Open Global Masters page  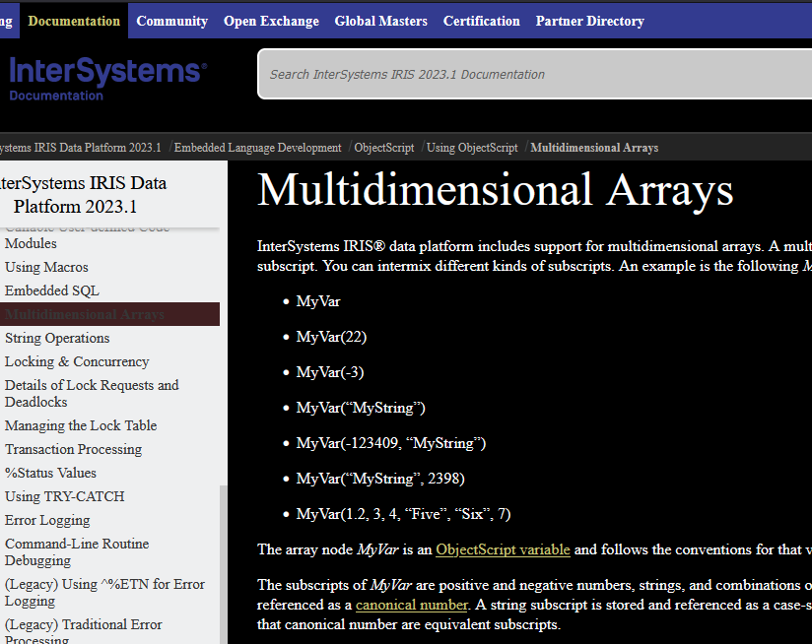[380, 21]
